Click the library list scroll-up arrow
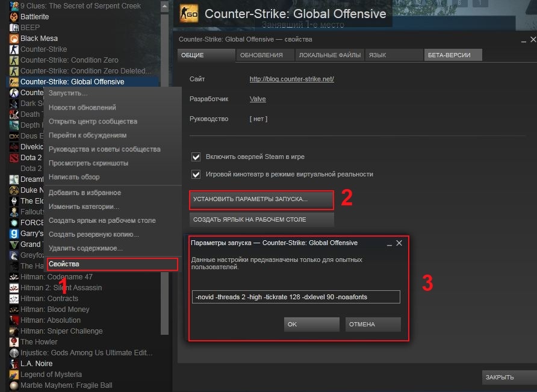The width and height of the screenshot is (537, 392). point(164,6)
